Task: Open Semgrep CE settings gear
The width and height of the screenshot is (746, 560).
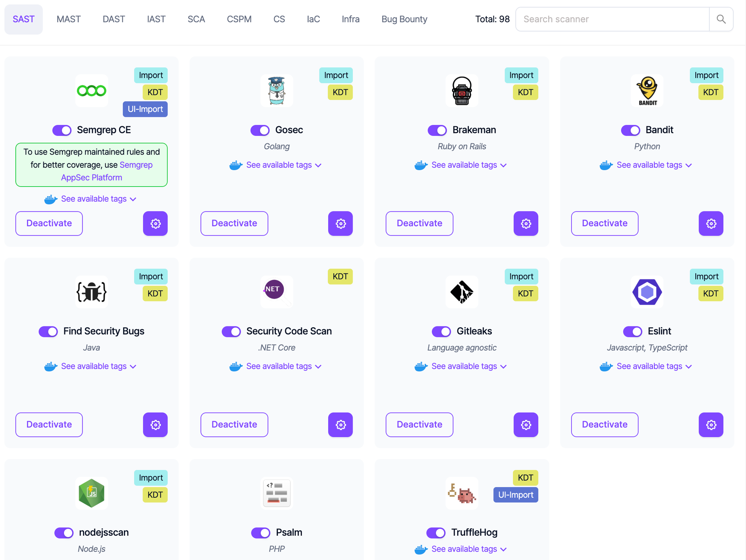Action: tap(155, 223)
